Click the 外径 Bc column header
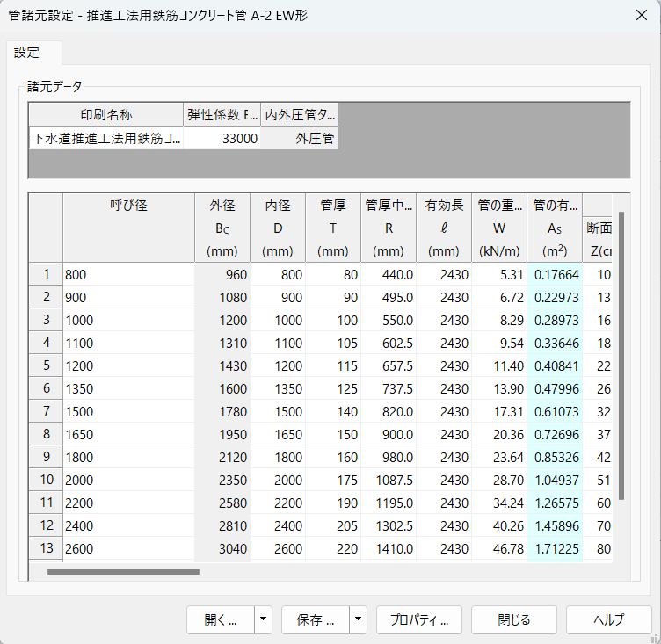Screen dimensions: 661x644 click(x=222, y=228)
